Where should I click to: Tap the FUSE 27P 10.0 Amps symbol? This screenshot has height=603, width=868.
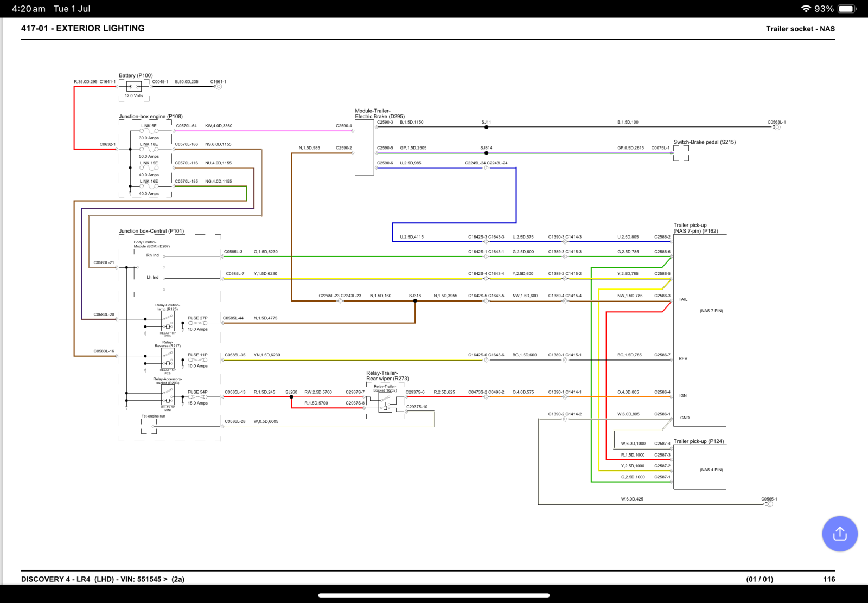(197, 323)
